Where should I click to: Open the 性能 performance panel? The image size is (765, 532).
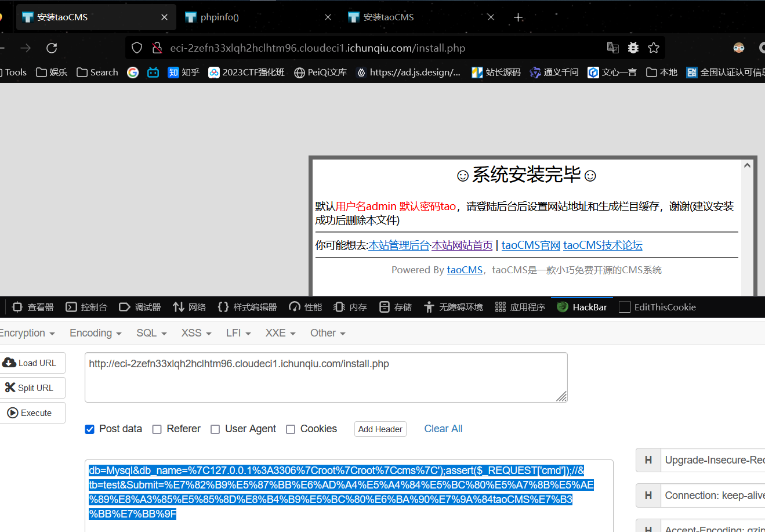click(306, 307)
